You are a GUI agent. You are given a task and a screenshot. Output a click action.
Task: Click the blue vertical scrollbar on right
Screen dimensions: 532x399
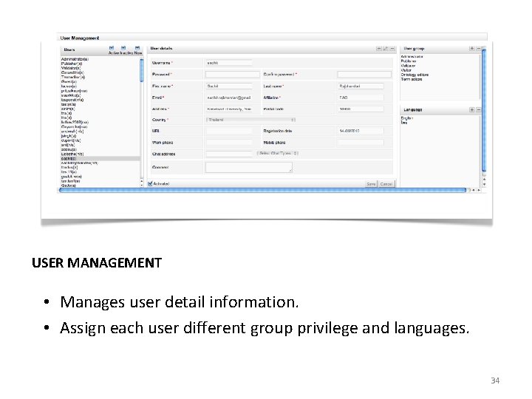tap(484, 111)
